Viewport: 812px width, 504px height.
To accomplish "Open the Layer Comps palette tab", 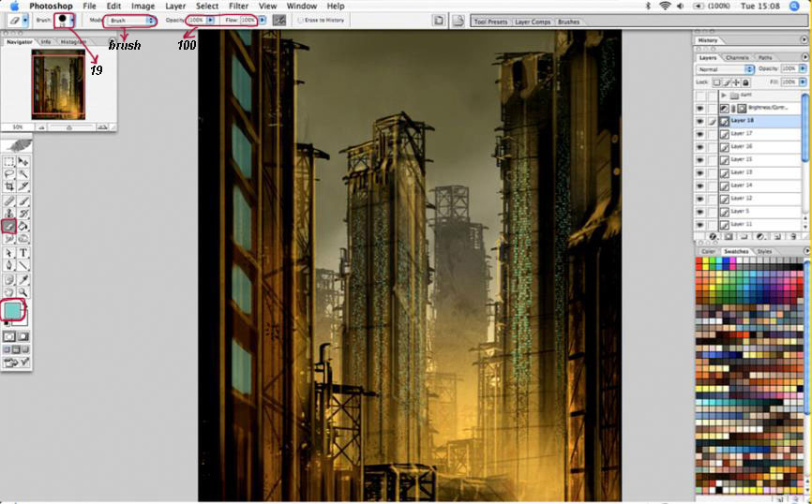I will click(x=533, y=22).
